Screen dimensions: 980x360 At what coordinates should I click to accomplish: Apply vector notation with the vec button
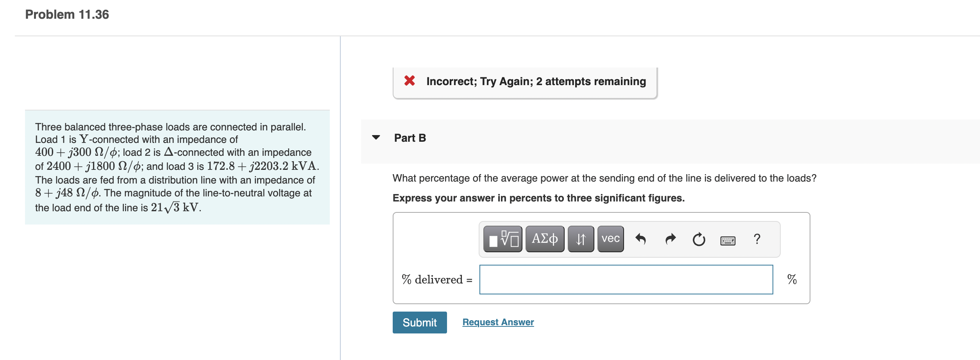point(610,239)
